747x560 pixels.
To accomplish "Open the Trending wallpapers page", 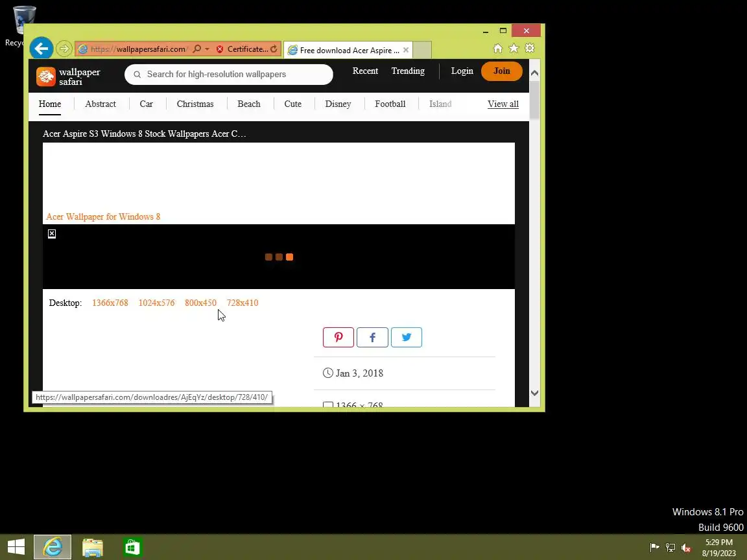I will (x=408, y=71).
